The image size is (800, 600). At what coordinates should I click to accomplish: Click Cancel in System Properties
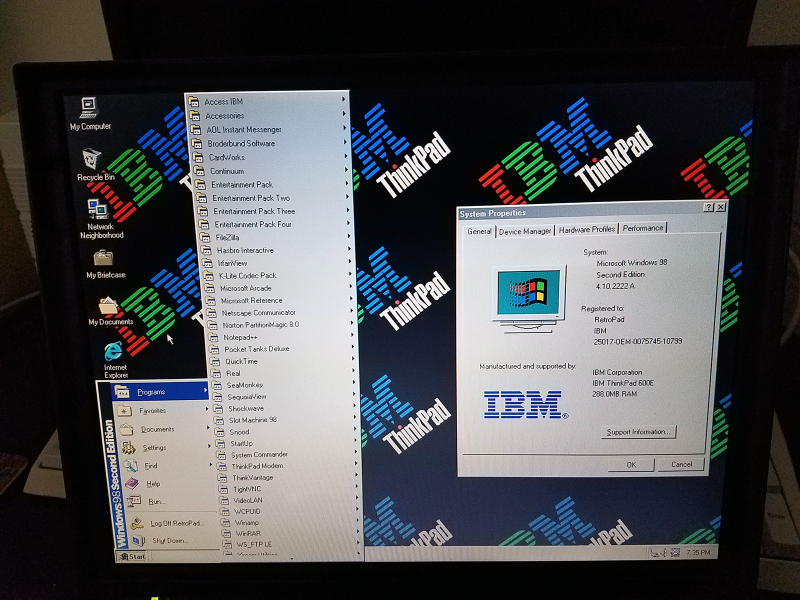pos(681,464)
